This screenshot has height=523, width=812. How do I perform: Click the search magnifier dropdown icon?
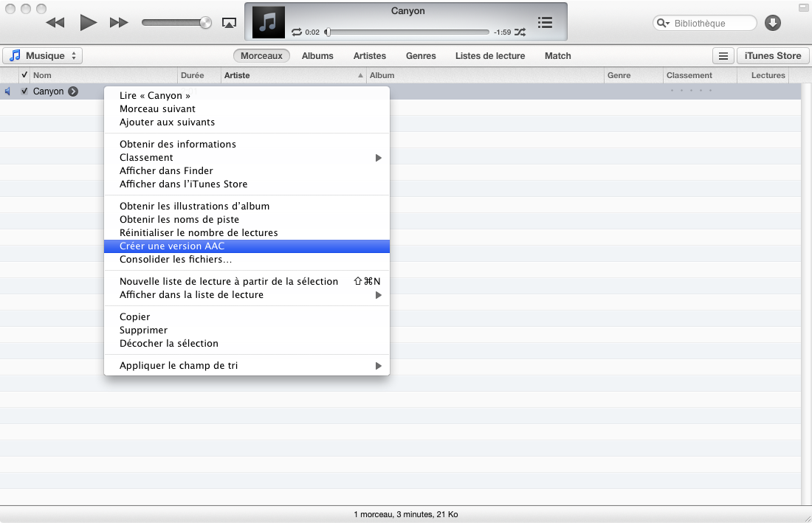tap(663, 24)
